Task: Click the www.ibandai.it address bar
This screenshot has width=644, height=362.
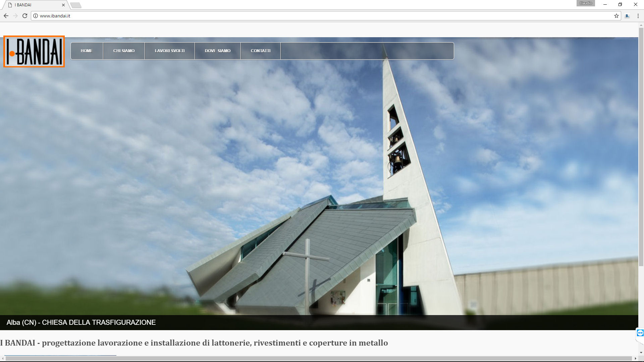Action: coord(325,16)
